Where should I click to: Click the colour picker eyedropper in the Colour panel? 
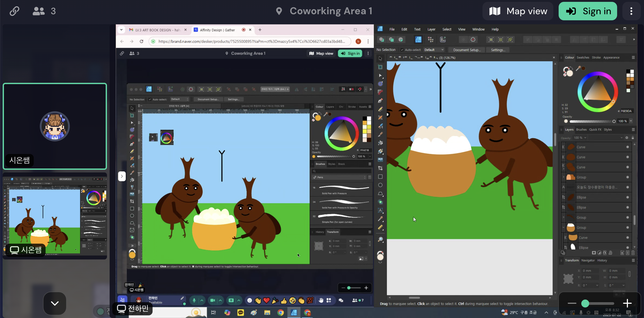click(x=578, y=69)
